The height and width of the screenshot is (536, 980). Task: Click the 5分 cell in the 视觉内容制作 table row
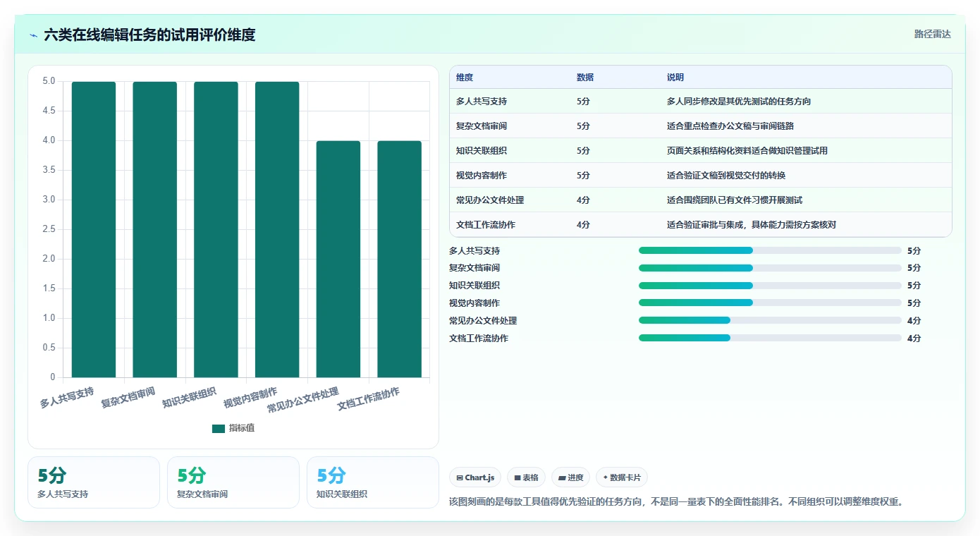(x=583, y=176)
